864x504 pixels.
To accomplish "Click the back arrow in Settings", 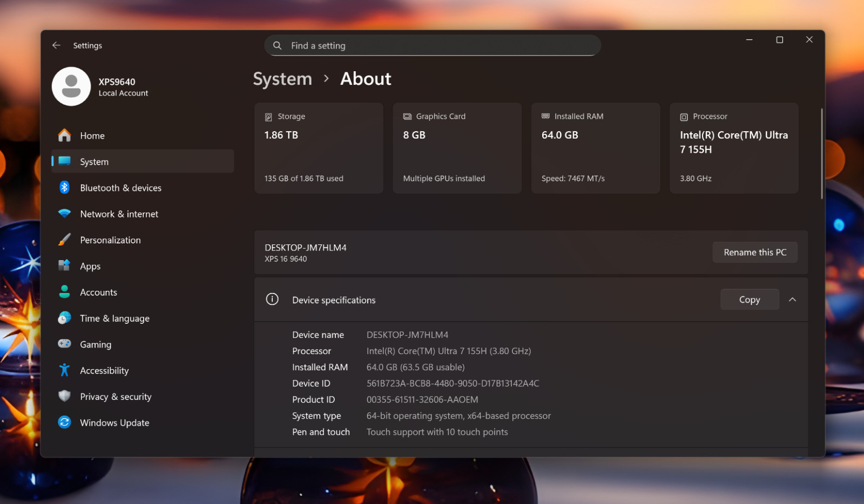I will (56, 45).
